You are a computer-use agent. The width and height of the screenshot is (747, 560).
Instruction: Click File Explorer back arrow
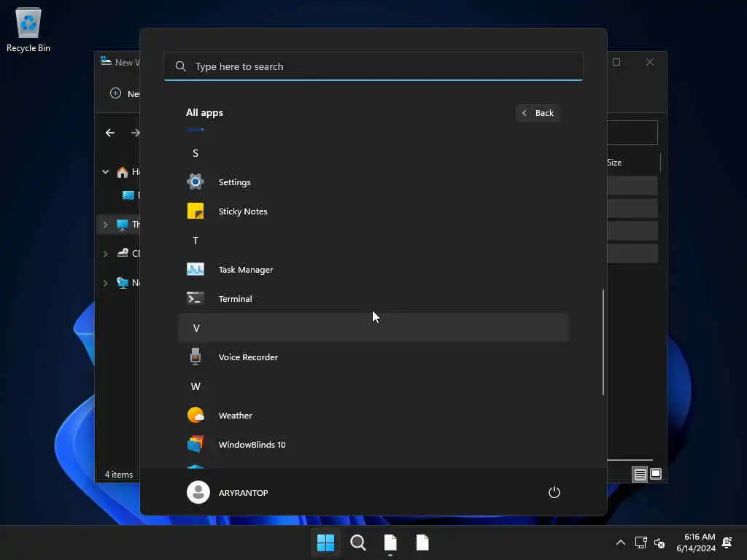click(110, 133)
